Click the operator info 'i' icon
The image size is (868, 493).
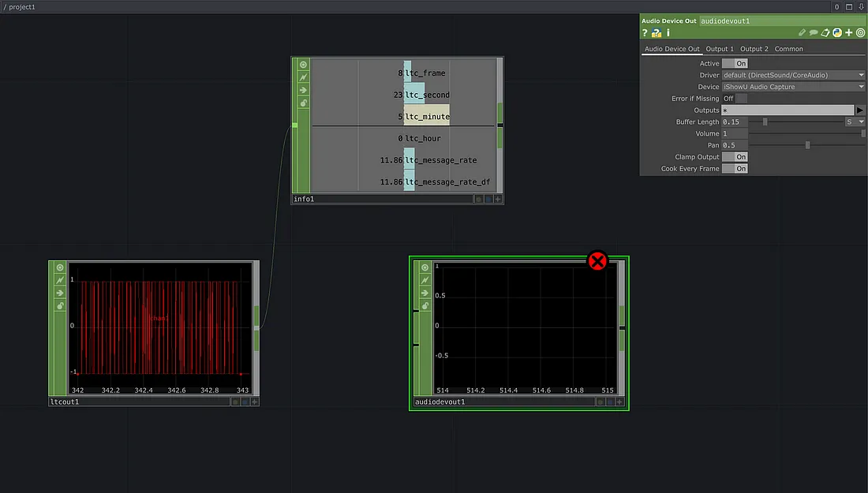[668, 33]
